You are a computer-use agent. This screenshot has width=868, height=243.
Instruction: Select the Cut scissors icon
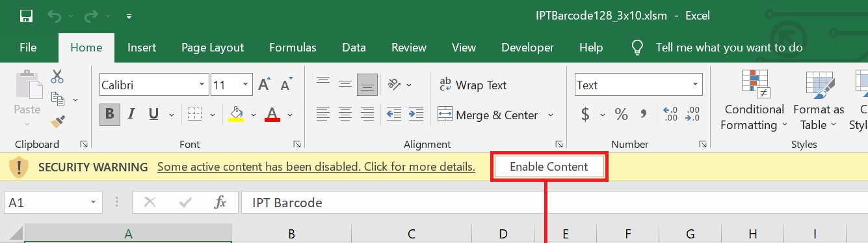tap(58, 76)
